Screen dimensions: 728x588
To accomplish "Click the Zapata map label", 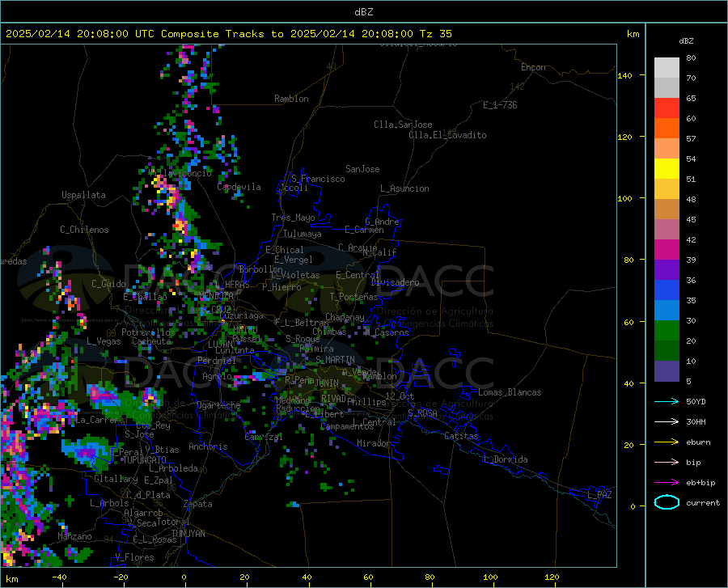I will click(198, 504).
